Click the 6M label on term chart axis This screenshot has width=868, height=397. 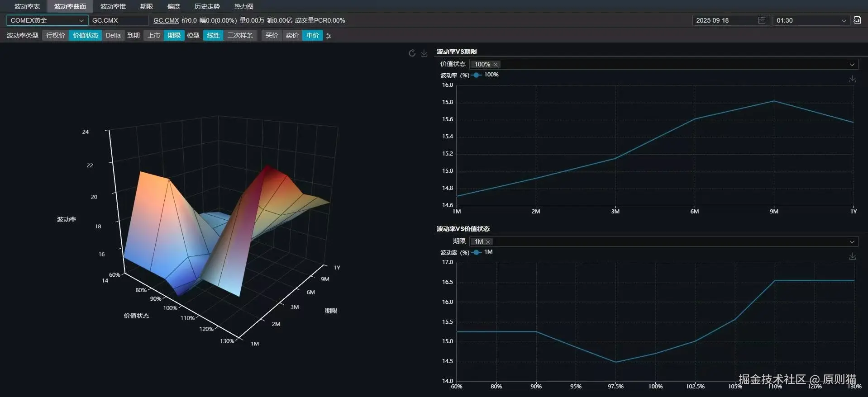tap(695, 211)
